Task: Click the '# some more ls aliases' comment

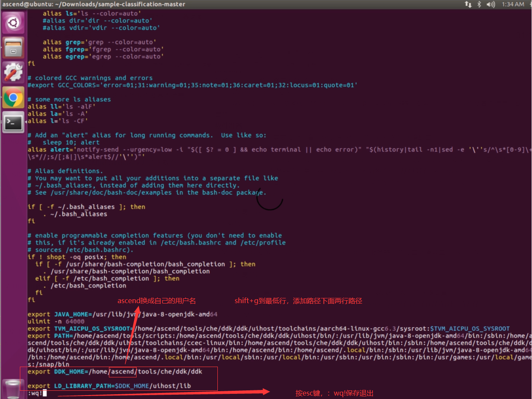Action: (x=69, y=99)
